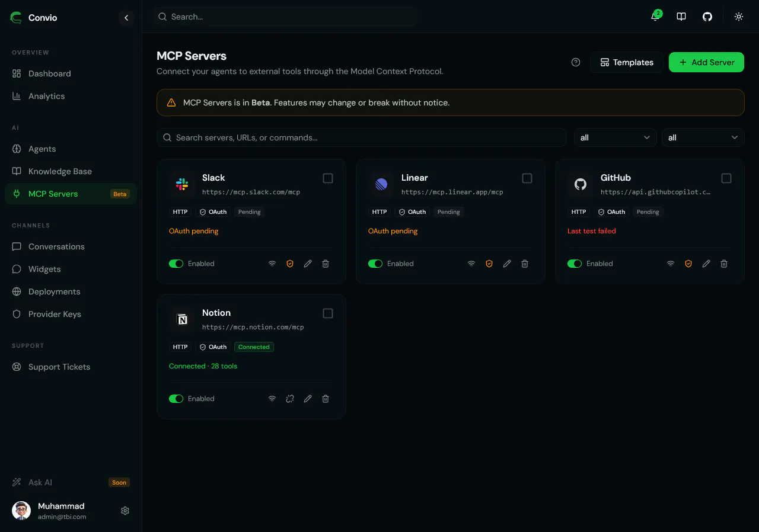
Task: Disable the Linear server toggle
Action: click(x=375, y=264)
